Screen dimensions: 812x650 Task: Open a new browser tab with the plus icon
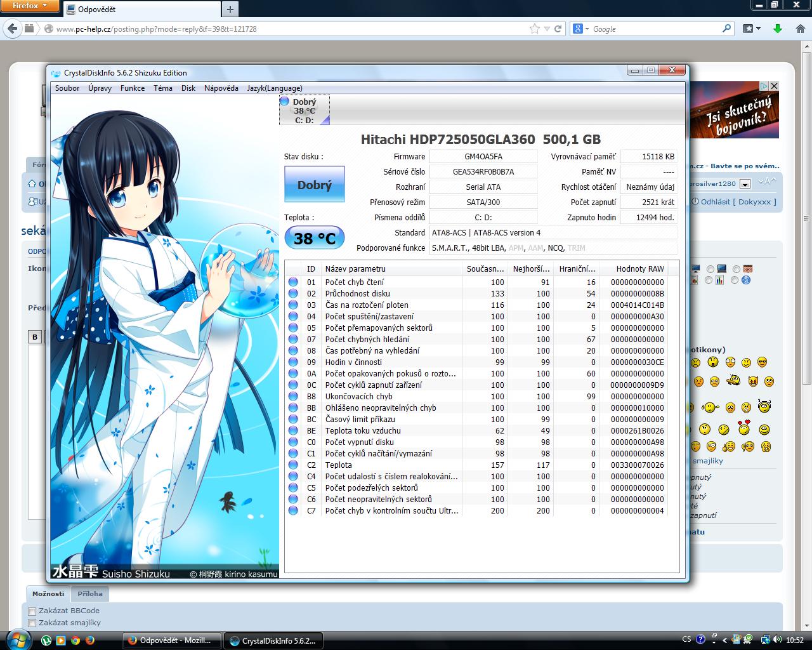[x=230, y=9]
